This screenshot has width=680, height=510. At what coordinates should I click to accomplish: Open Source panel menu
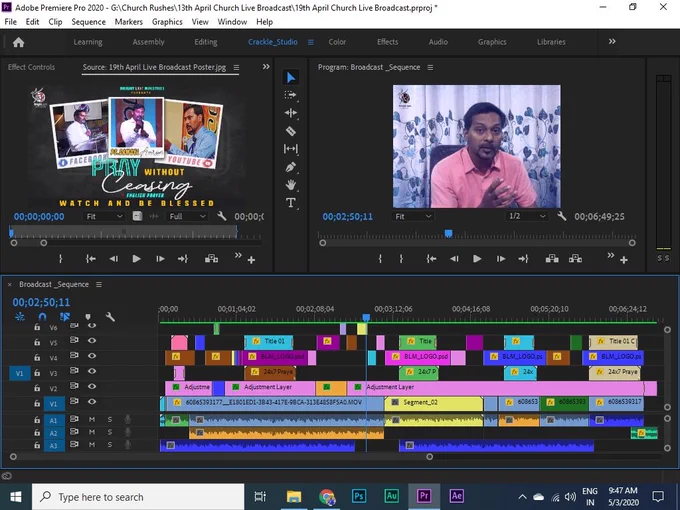(236, 68)
